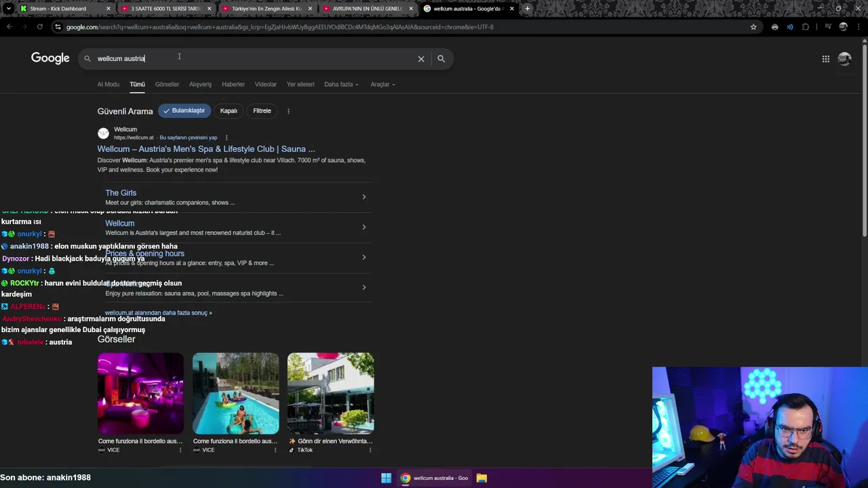
Task: Switch to Alışveriş results tab
Action: [200, 85]
